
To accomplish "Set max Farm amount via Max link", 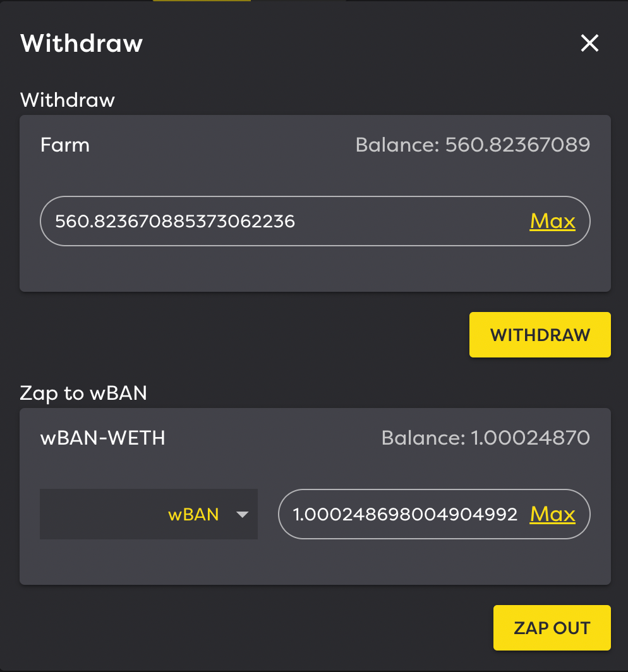I will pos(553,221).
